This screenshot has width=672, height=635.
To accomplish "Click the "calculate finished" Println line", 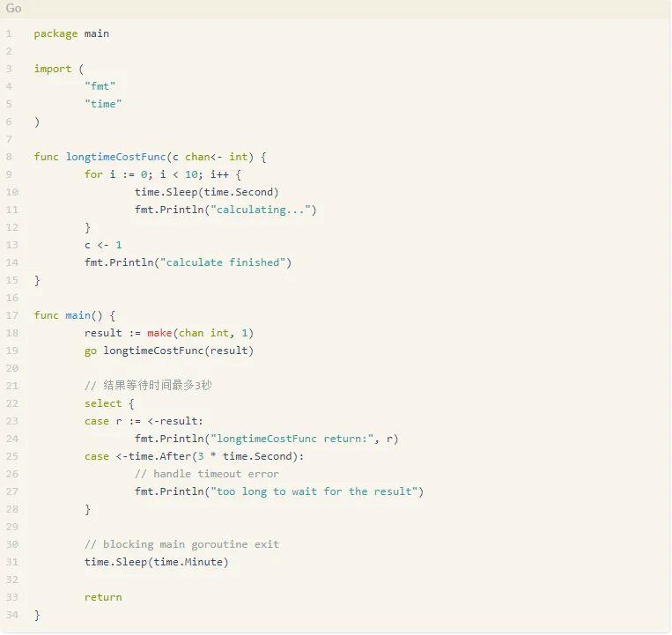I will (188, 262).
